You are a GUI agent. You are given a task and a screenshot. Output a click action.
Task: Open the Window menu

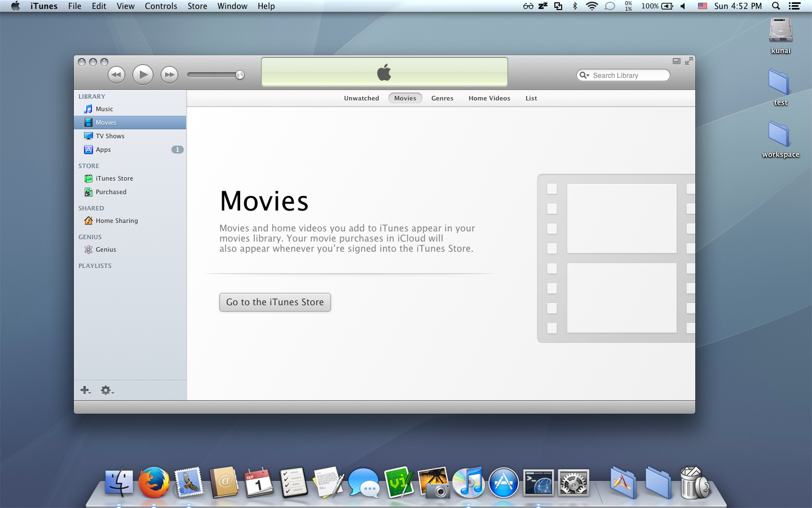click(x=232, y=6)
